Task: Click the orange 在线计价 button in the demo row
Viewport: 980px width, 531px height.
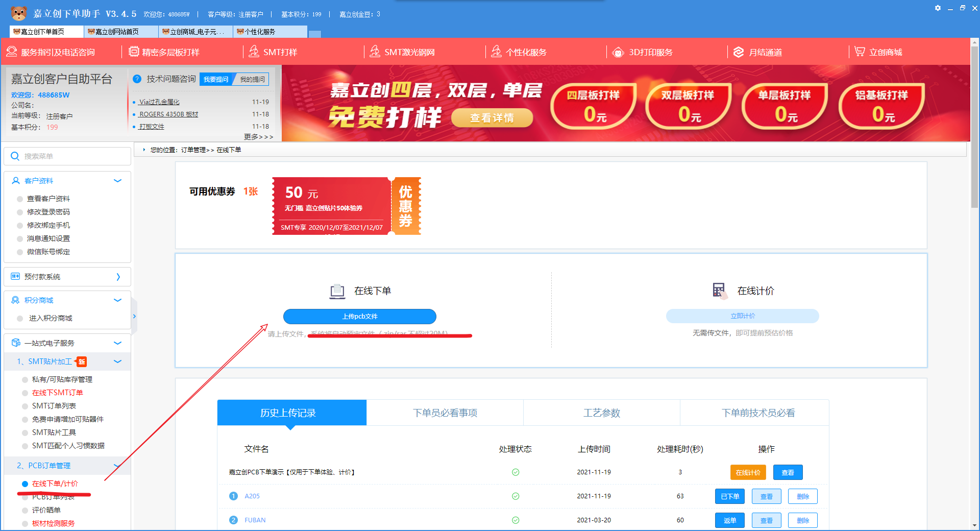Action: pyautogui.click(x=748, y=472)
